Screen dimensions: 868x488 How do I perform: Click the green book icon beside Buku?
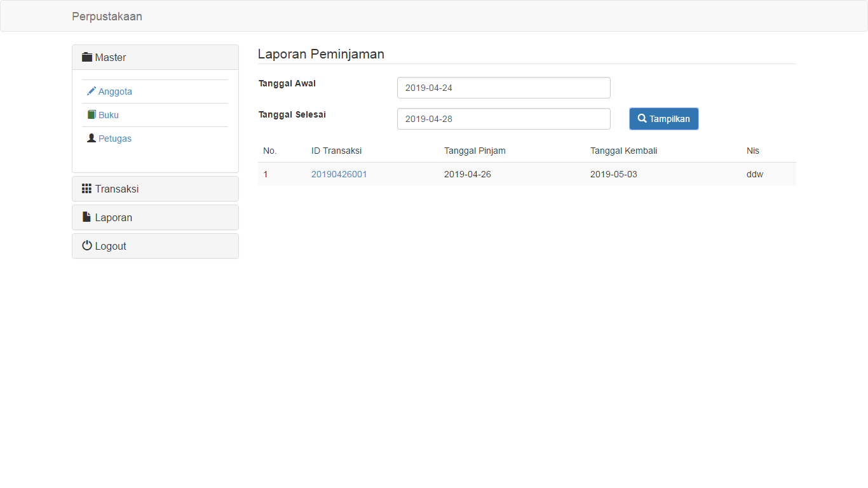point(92,115)
